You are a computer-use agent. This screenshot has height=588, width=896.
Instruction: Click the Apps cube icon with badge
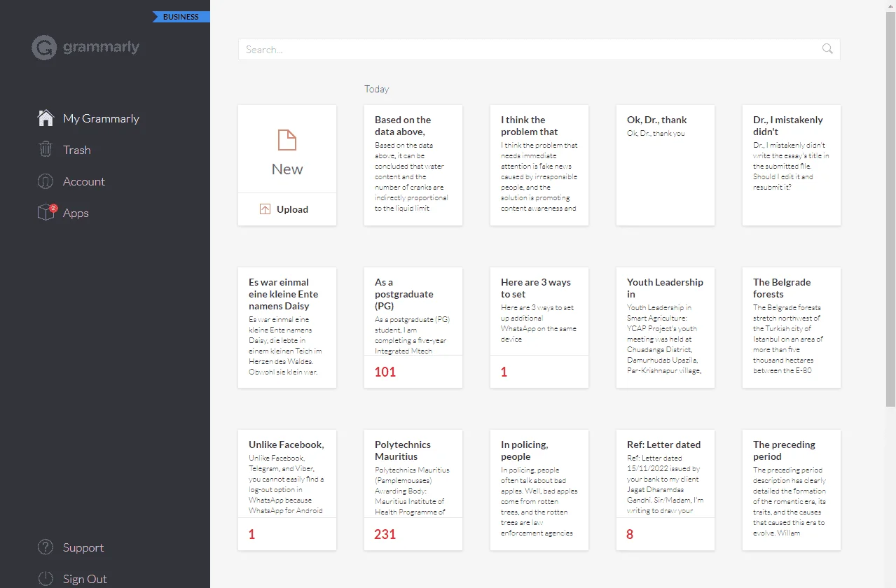coord(46,212)
